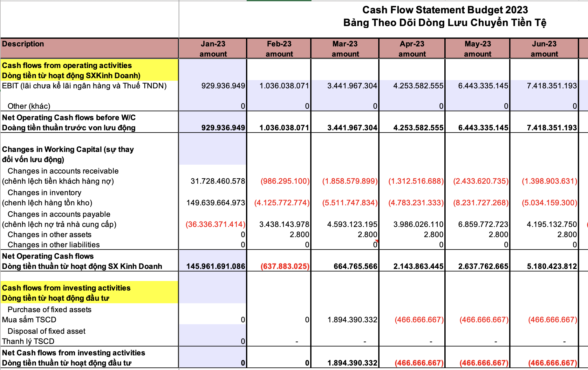Select EBIT value 1.036.038.071 for Feb-23
This screenshot has height=370, width=588.
tap(284, 86)
